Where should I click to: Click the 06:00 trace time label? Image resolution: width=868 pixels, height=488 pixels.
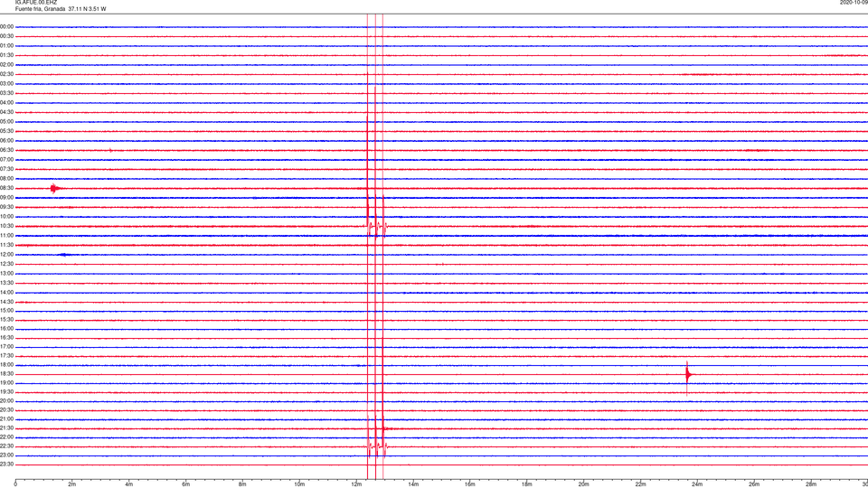coord(6,141)
